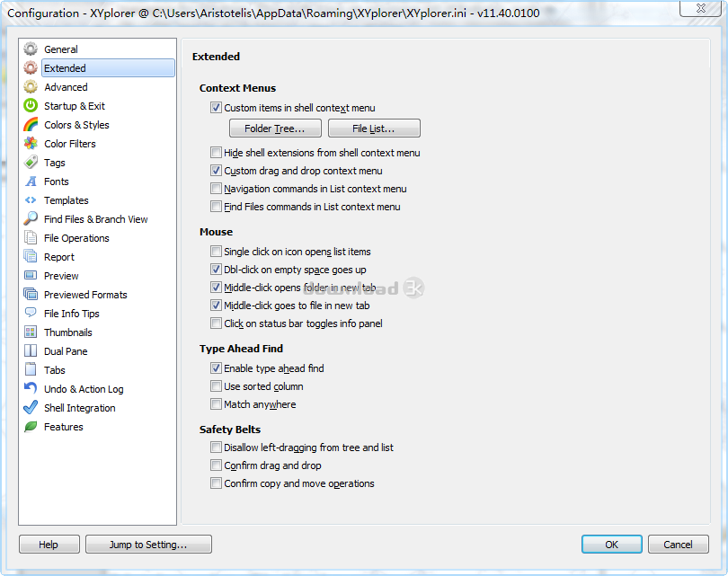Select the Advanced category
Image resolution: width=728 pixels, height=576 pixels.
pyautogui.click(x=66, y=87)
